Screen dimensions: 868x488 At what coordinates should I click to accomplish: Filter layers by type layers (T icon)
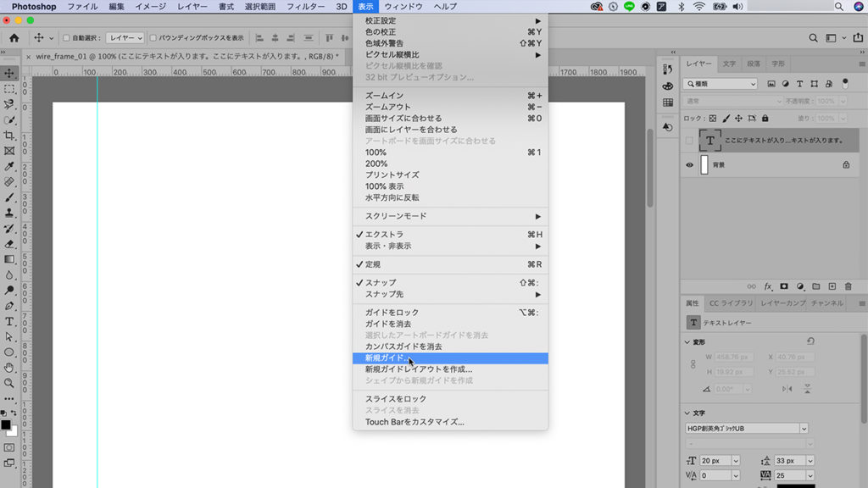[x=800, y=84]
